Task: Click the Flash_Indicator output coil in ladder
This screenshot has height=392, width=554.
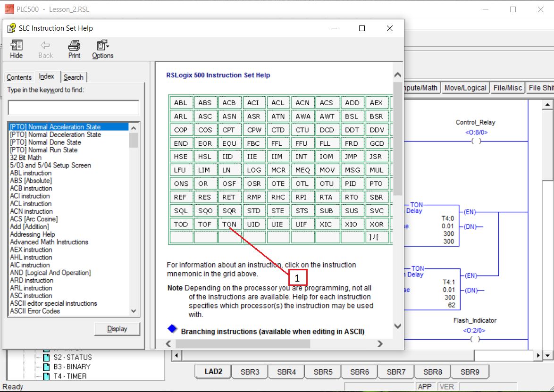Action: tap(475, 339)
